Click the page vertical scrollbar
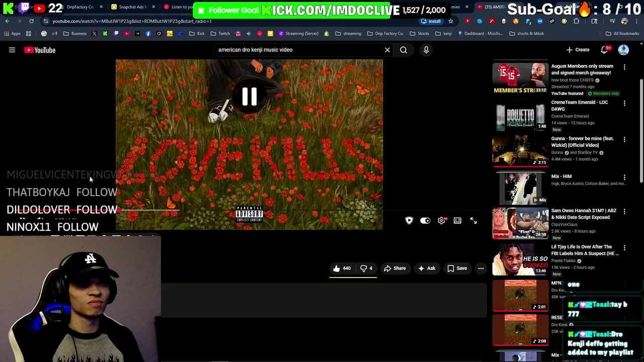 click(x=641, y=131)
